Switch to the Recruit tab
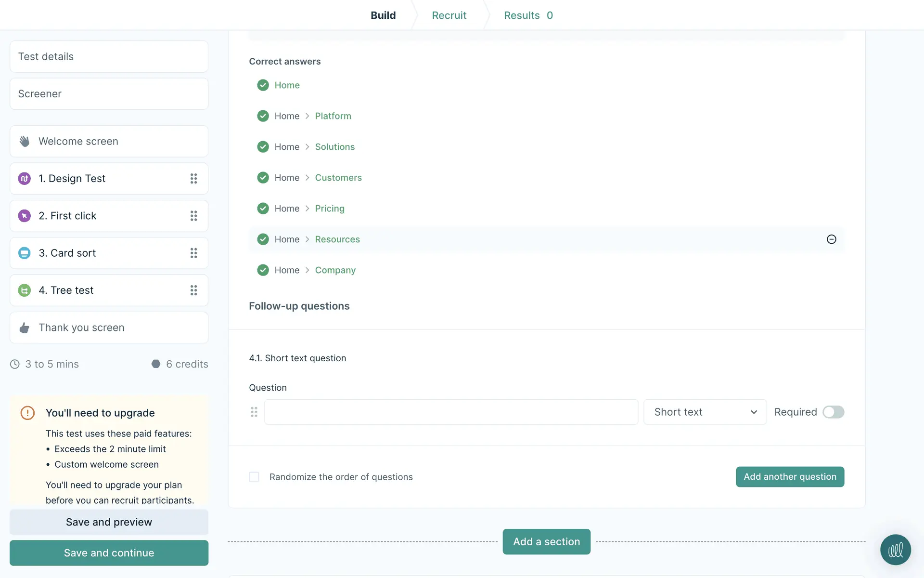924x578 pixels. pyautogui.click(x=449, y=15)
